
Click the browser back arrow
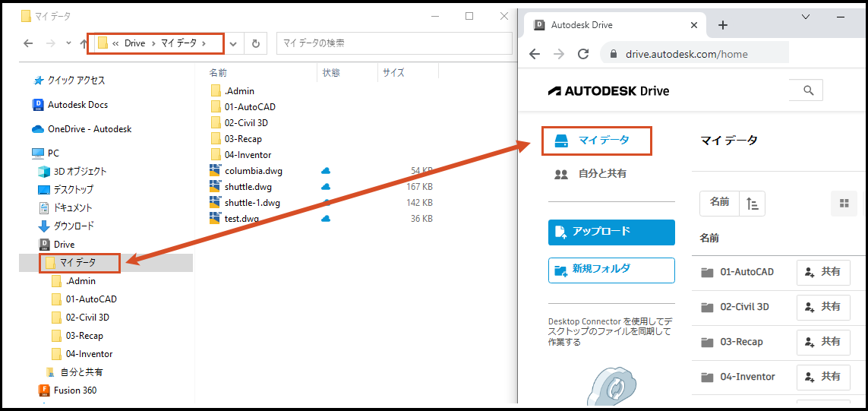coord(534,54)
